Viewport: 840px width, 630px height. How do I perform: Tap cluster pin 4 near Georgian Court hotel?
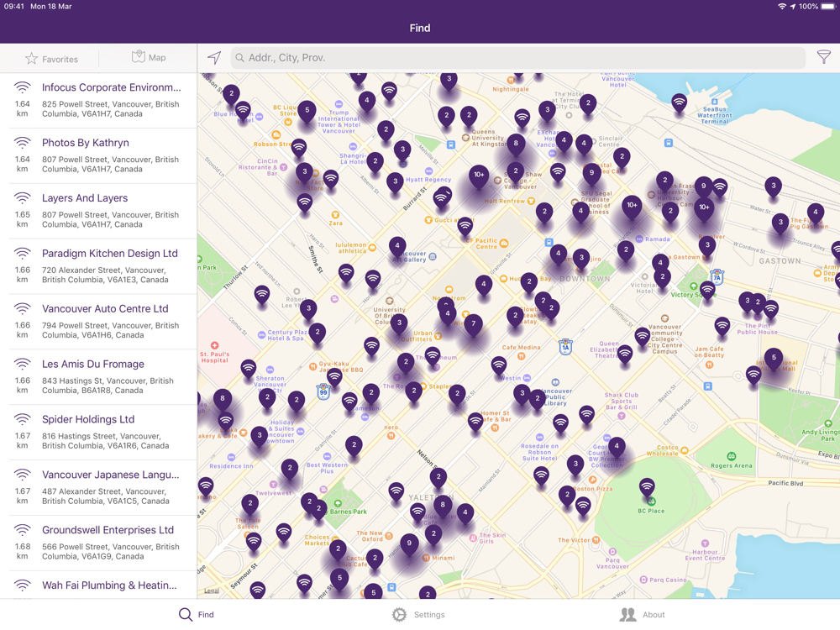coord(617,447)
